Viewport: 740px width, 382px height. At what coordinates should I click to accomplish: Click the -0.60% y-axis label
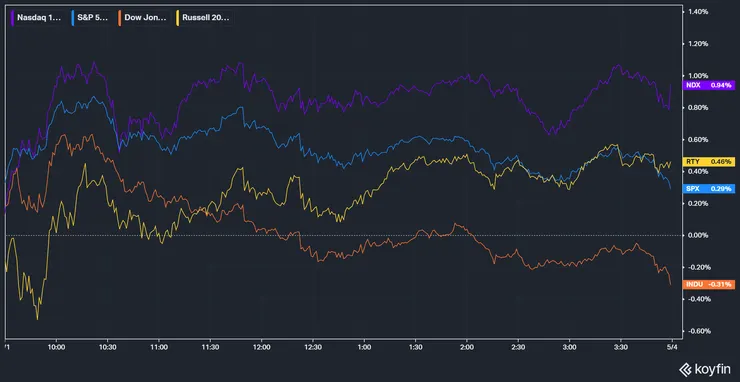click(698, 331)
